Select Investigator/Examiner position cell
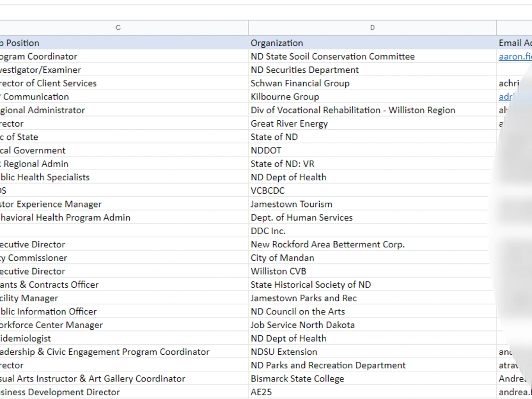532x399 pixels. (124, 70)
